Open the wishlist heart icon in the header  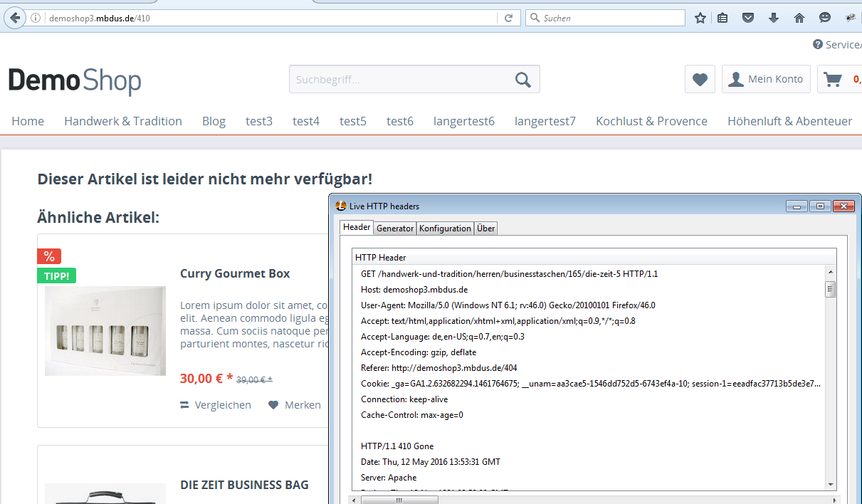click(x=700, y=79)
